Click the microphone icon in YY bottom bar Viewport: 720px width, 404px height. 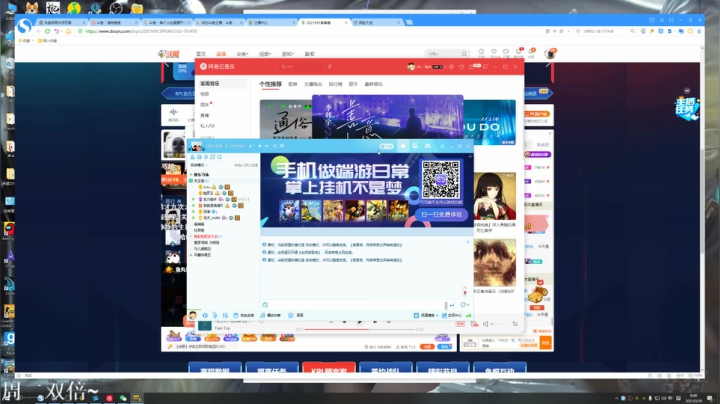coord(215,315)
